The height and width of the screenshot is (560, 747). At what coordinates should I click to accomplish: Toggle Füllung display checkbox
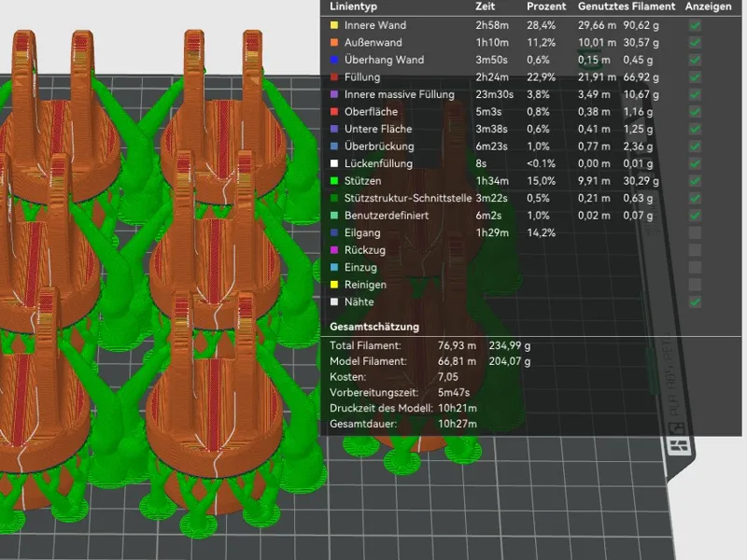tap(695, 77)
